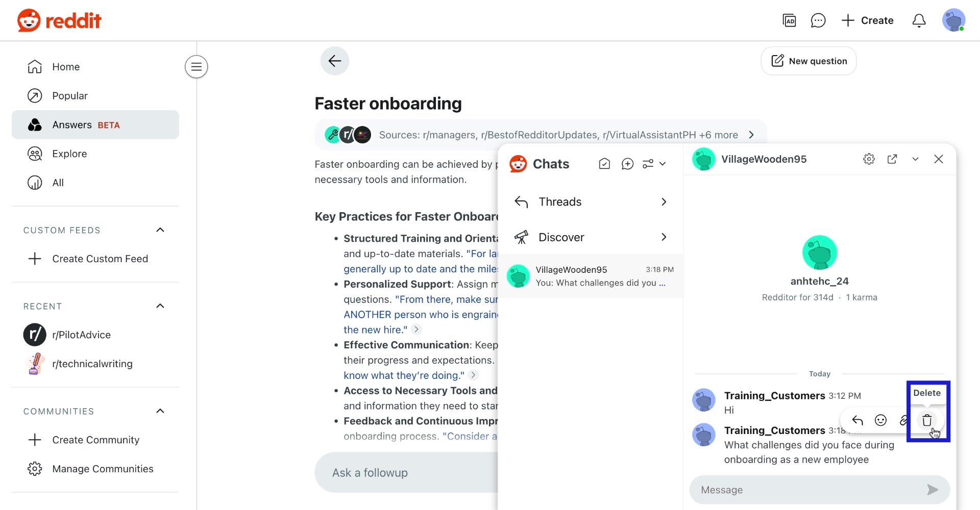Collapse the Custom Feeds section
This screenshot has height=510, width=980.
click(x=160, y=230)
